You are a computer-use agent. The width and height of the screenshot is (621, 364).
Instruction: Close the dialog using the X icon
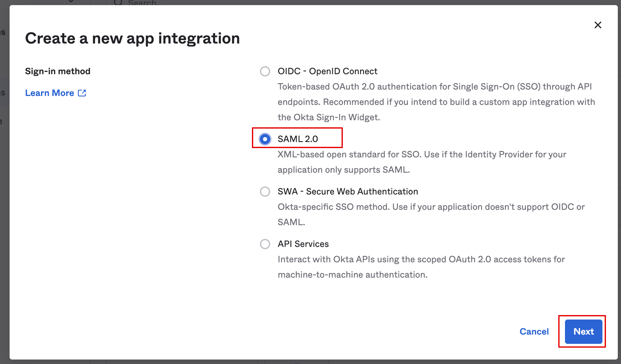tap(598, 25)
